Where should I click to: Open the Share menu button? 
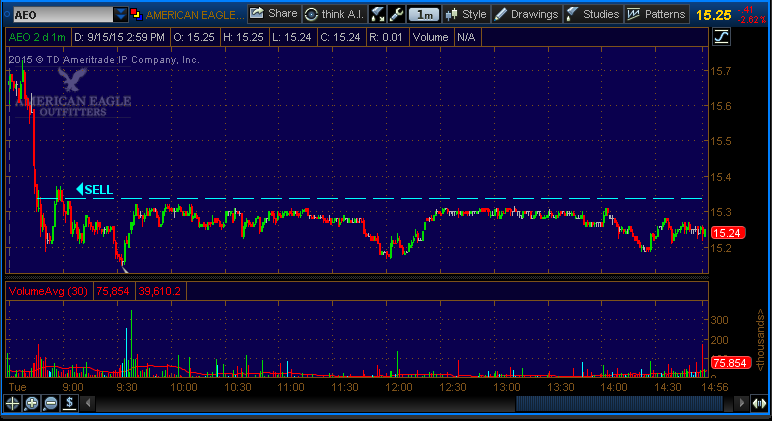click(274, 14)
